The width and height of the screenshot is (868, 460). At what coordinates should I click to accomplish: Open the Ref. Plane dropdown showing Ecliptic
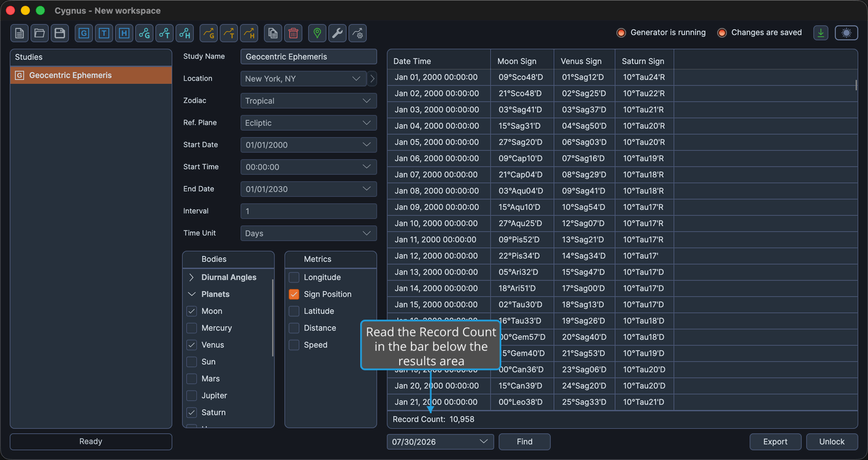309,123
